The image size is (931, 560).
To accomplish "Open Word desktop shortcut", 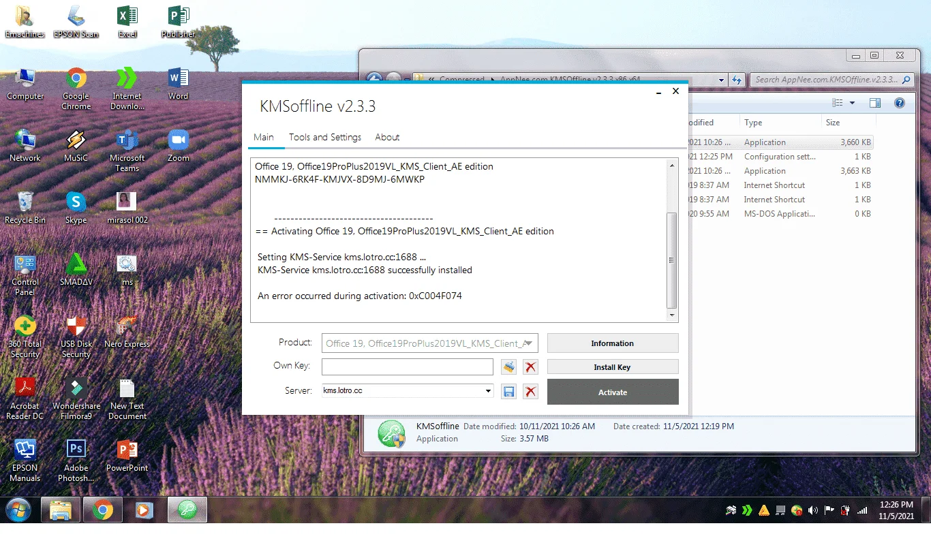I will pyautogui.click(x=179, y=84).
